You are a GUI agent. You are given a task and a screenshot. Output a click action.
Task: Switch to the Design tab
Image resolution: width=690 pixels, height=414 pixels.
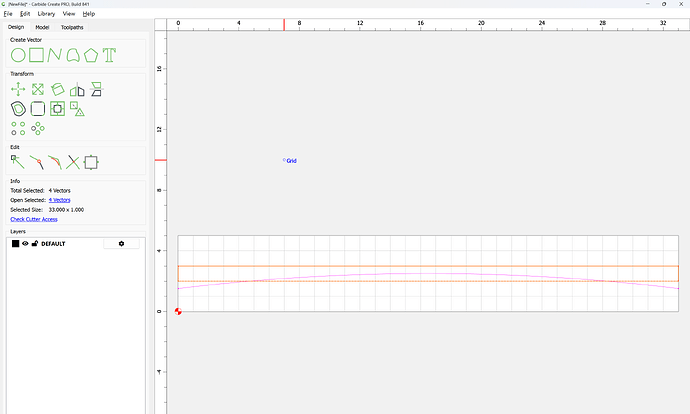16,27
